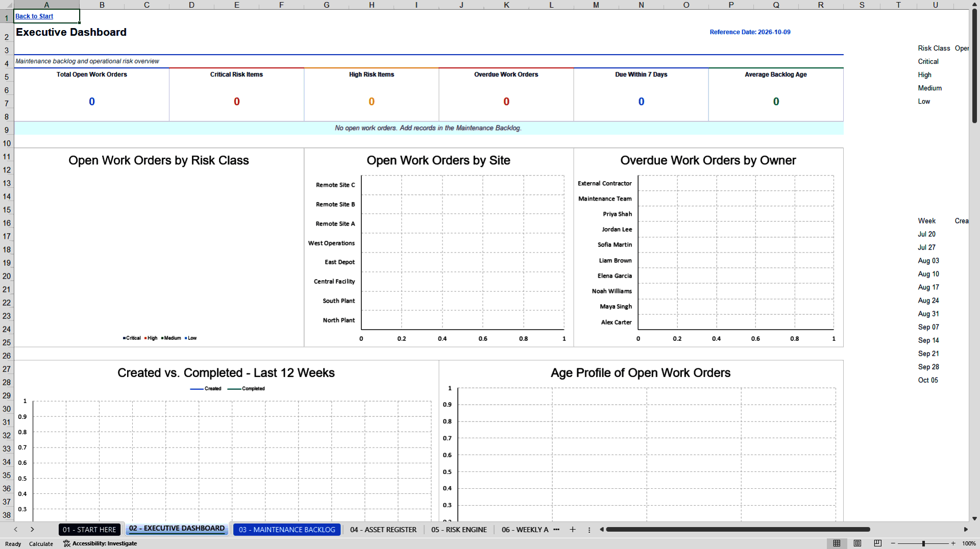This screenshot has height=549, width=980.
Task: Select Overdue Work Orders card value
Action: coord(506,102)
